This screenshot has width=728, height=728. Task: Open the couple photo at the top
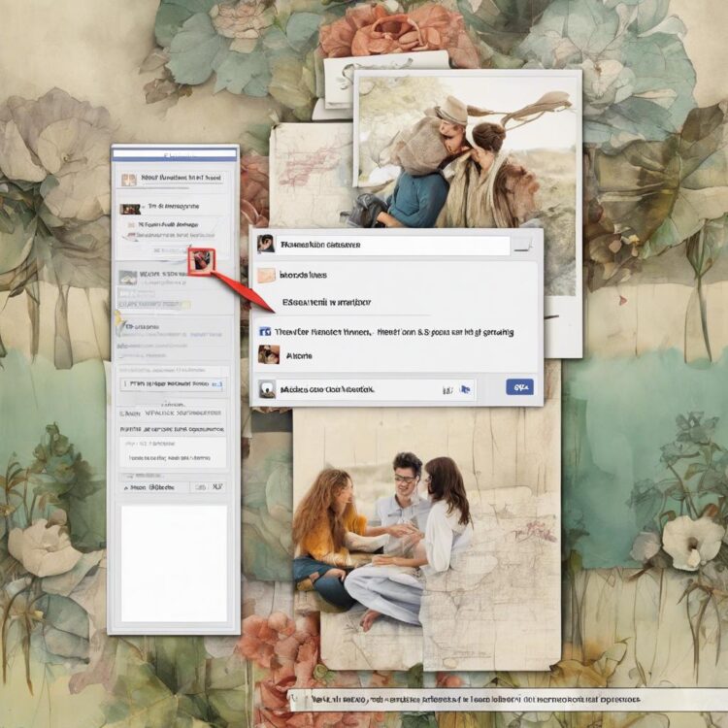coord(466,155)
